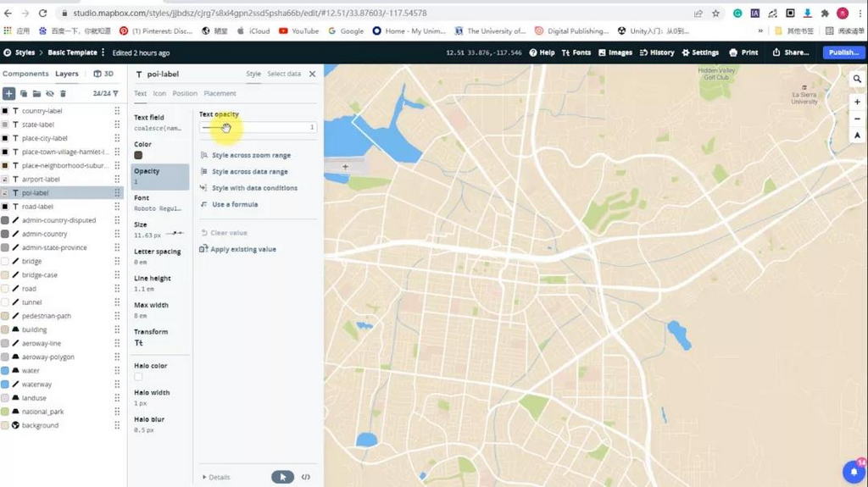Screen dimensions: 868x487
Task: Click the add new layer plus button
Action: tap(8, 93)
